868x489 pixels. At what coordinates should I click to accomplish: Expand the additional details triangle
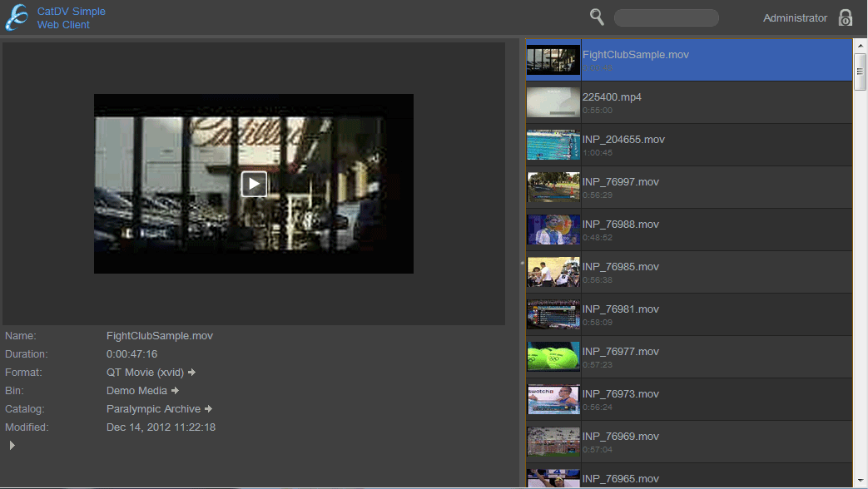pyautogui.click(x=12, y=445)
